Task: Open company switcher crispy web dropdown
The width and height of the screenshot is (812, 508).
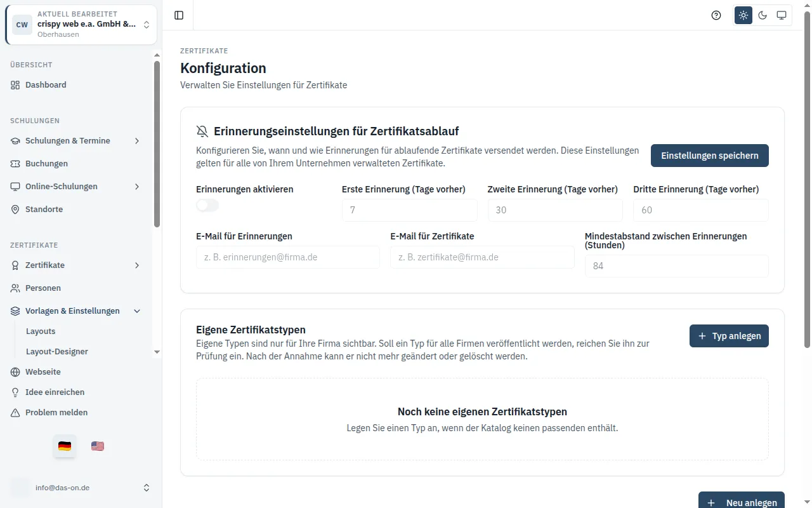Action: [x=81, y=25]
